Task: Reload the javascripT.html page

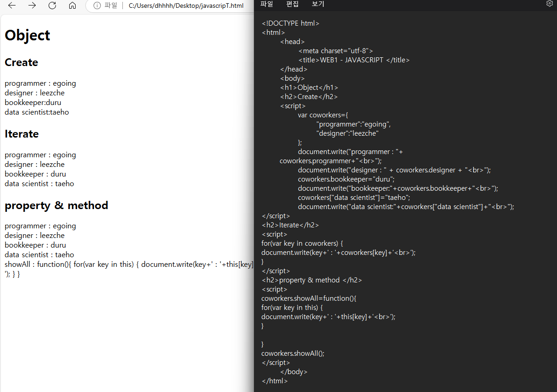Action: [x=52, y=6]
